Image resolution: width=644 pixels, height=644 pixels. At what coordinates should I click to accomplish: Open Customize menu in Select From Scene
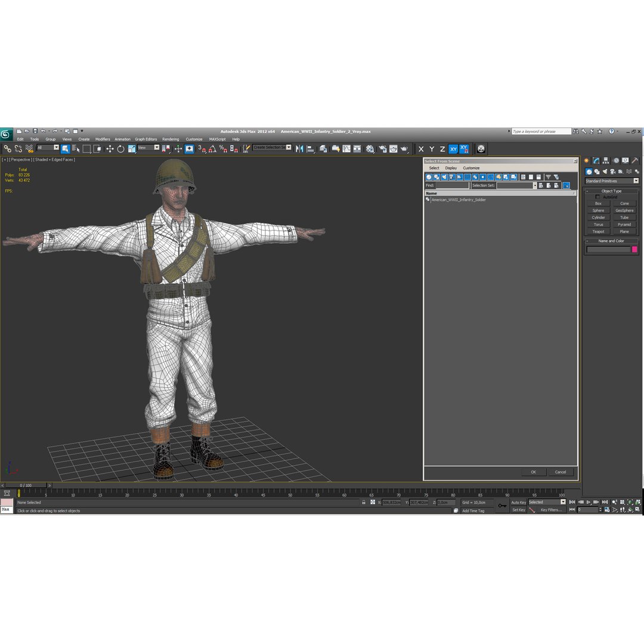click(471, 168)
